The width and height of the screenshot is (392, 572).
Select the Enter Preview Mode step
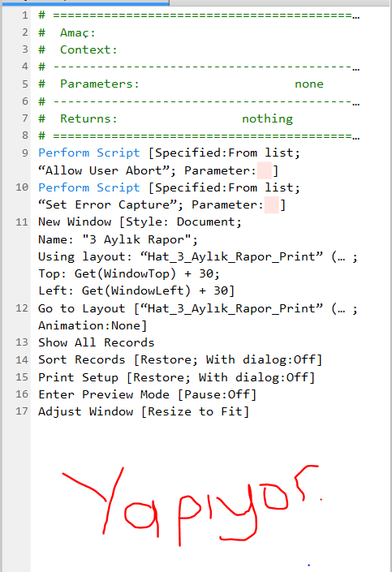pos(148,394)
